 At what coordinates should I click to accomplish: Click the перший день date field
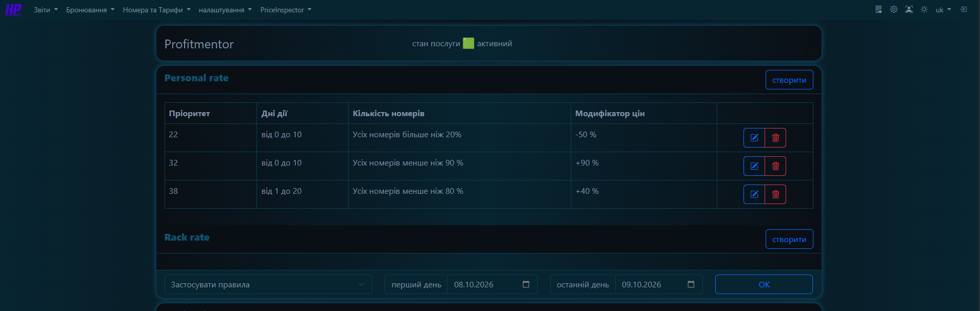tap(493, 284)
